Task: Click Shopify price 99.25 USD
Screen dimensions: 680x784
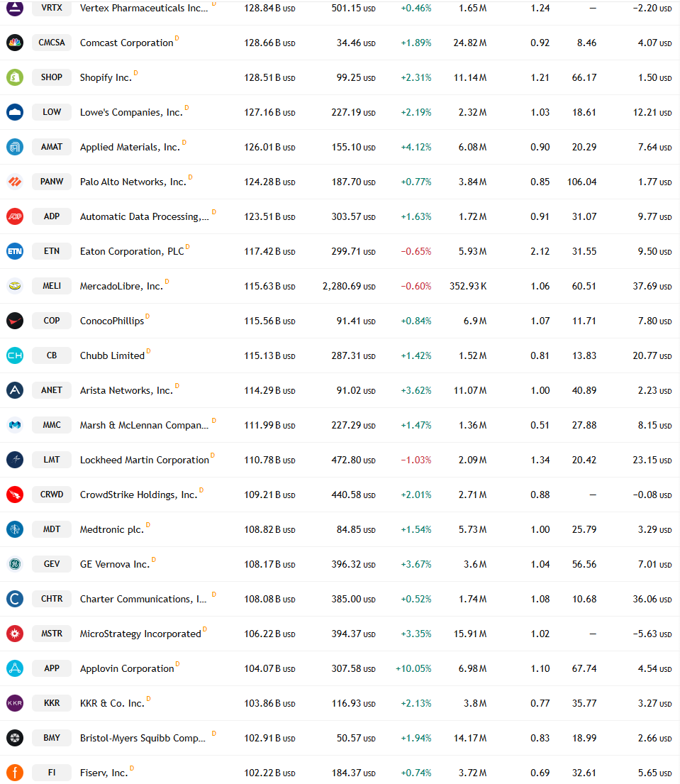Action: (x=356, y=77)
